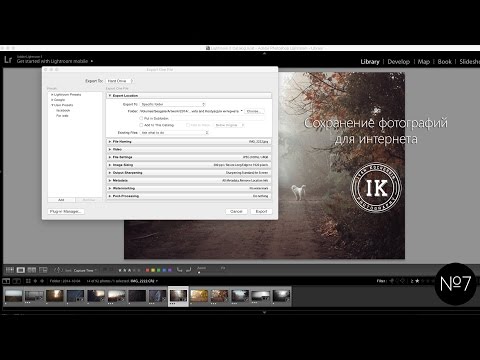This screenshot has height=360, width=480.
Task: Select facebook user preset
Action: 63,110
